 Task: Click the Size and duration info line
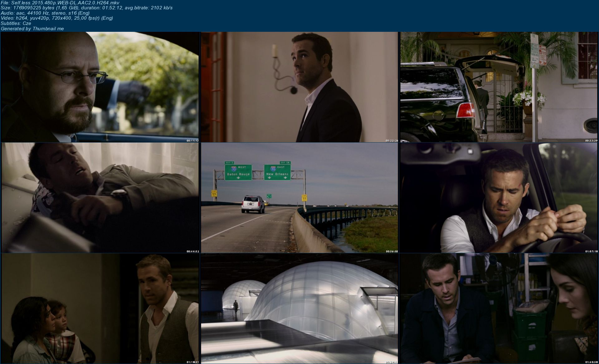point(86,8)
